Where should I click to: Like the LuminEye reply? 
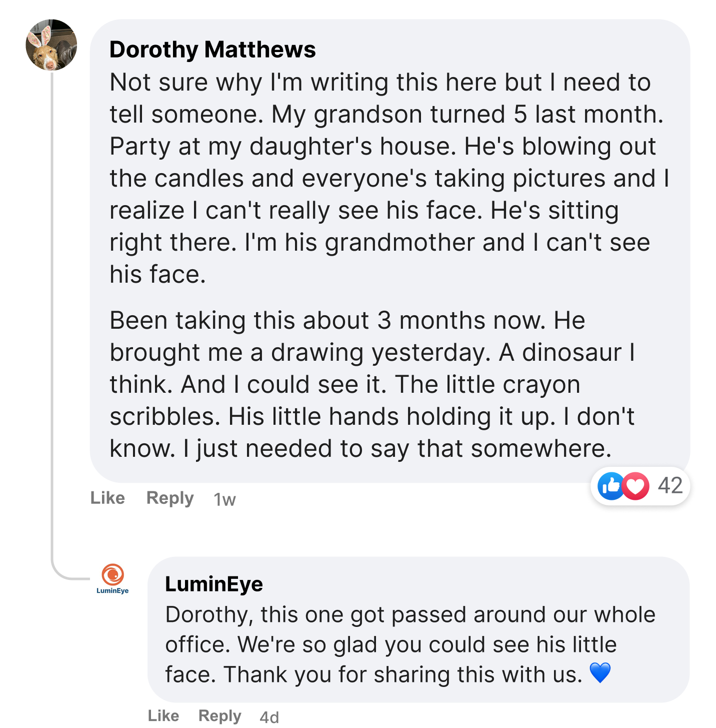click(163, 716)
